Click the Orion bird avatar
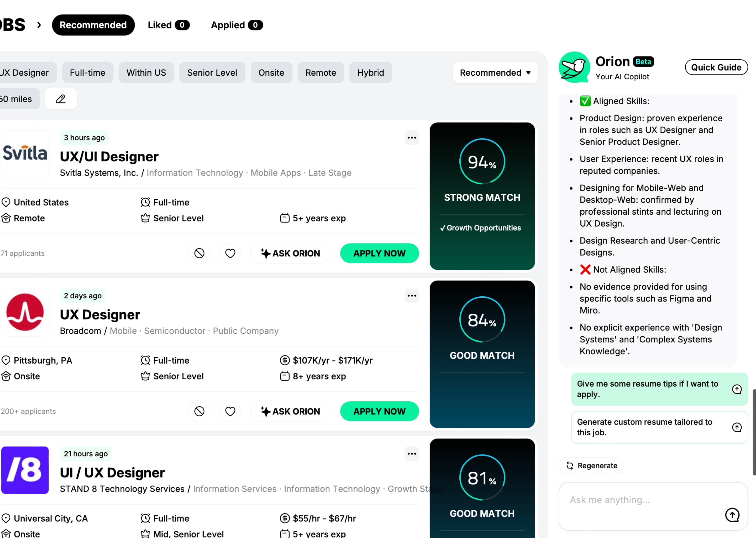Viewport: 756px width, 538px height. [x=574, y=67]
